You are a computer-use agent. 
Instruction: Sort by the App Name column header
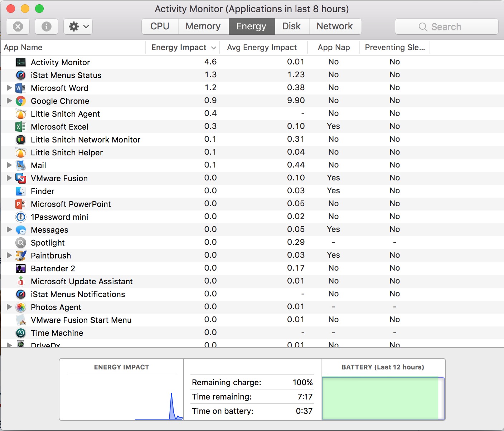[x=73, y=48]
